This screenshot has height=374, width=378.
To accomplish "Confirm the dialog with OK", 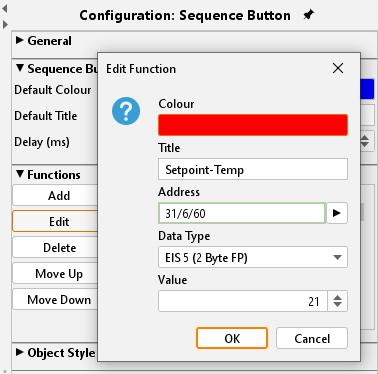I will [232, 338].
